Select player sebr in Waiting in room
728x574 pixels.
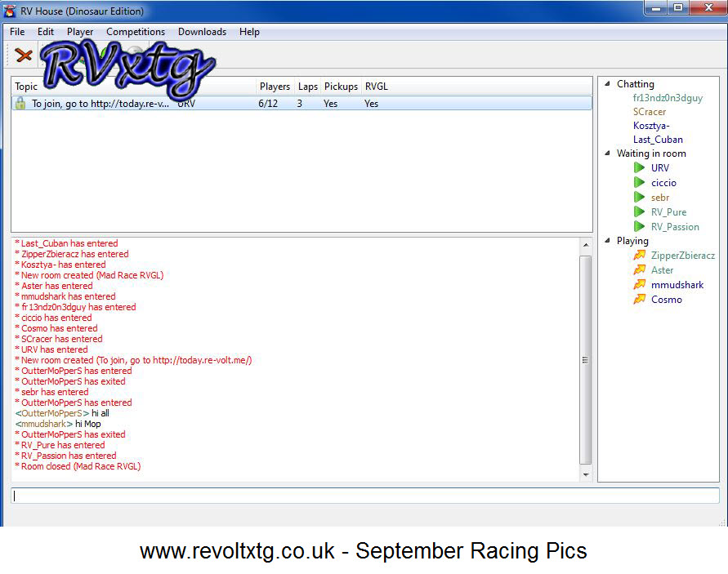pyautogui.click(x=659, y=198)
